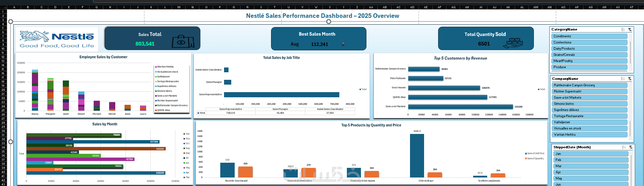The height and width of the screenshot is (186, 644).
Task: Click the Sum of Unit Price legend marker
Action: pyautogui.click(x=526, y=153)
